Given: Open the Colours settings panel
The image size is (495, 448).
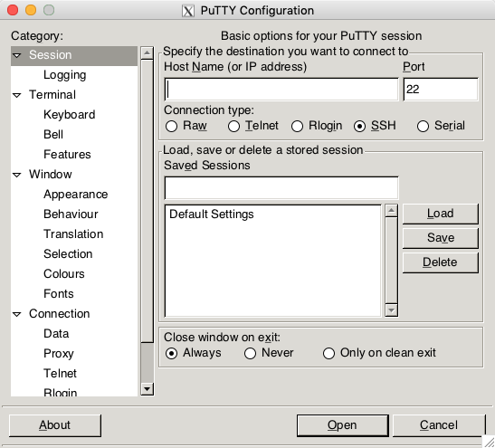Looking at the screenshot, I should point(64,273).
